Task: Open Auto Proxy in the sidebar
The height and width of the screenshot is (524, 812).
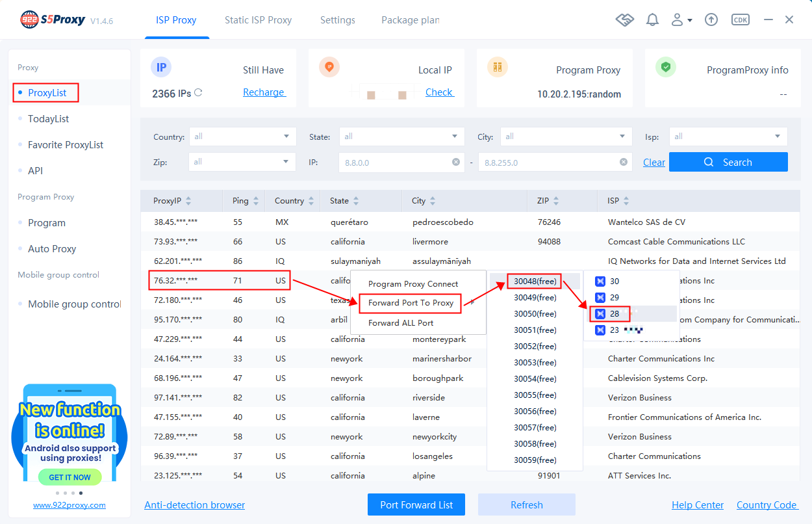Action: pos(52,249)
